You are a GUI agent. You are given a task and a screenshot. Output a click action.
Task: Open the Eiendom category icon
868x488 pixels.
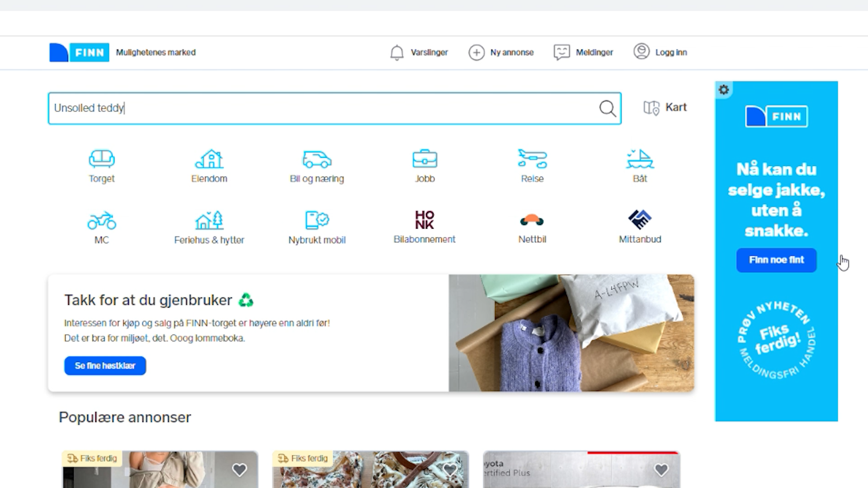click(209, 159)
